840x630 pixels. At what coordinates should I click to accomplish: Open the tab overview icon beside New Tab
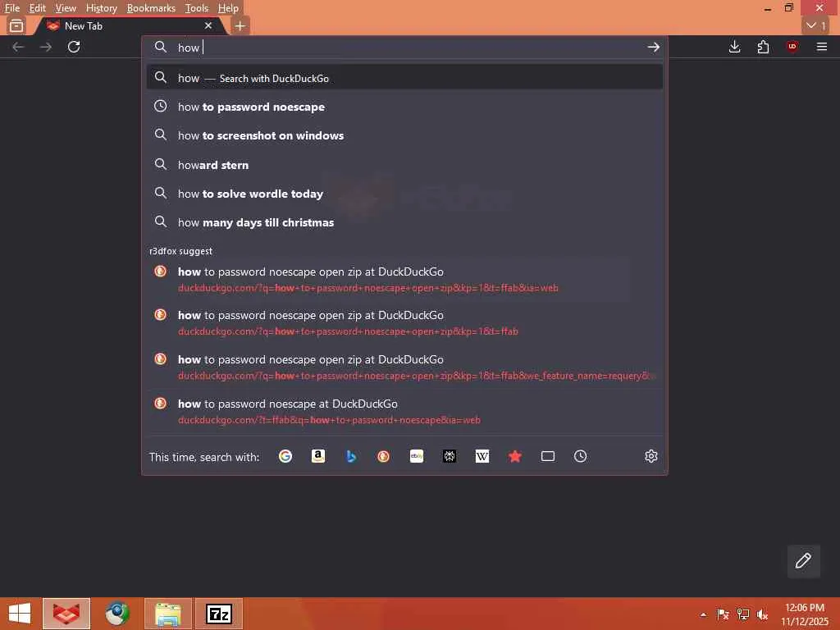16,25
